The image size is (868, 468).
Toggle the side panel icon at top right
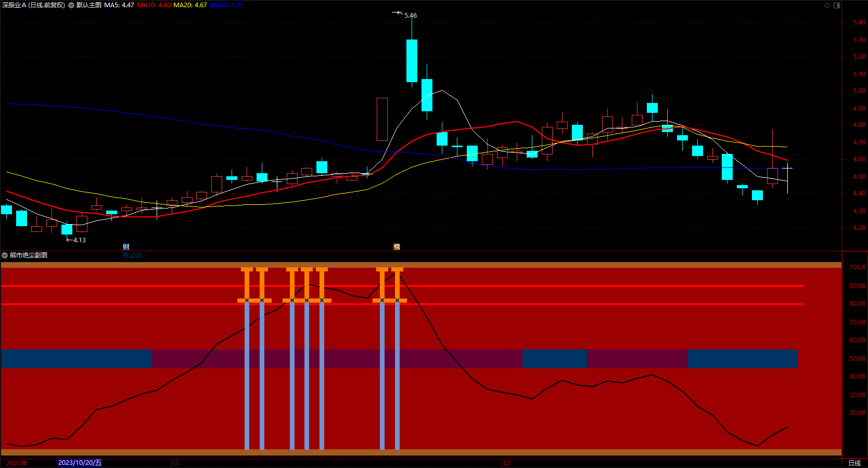click(837, 5)
